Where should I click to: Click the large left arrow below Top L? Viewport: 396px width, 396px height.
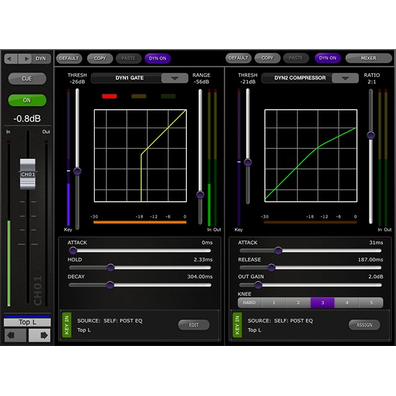[x=15, y=335]
